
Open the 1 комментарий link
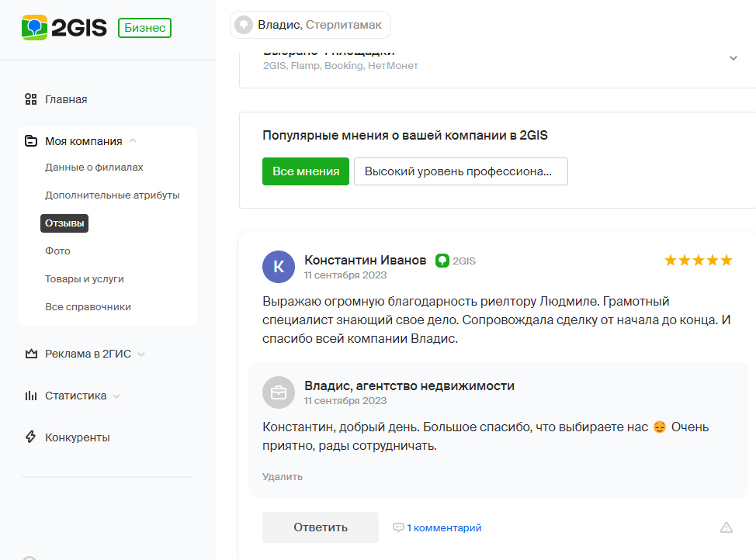point(443,527)
